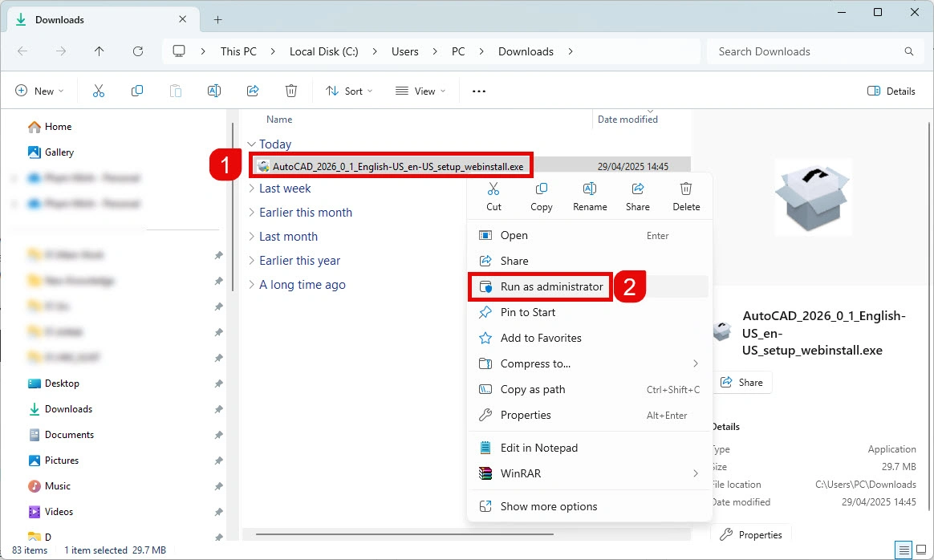Click the Delete trash icon in the toolbar
This screenshot has height=560, width=934.
point(291,91)
